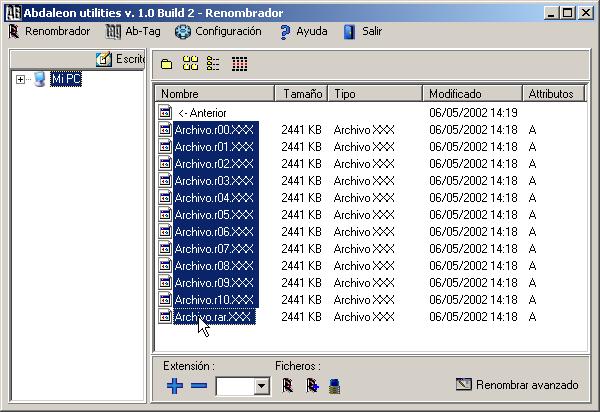This screenshot has height=412, width=600.
Task: Click the blue minus remove extension icon
Action: click(x=199, y=385)
